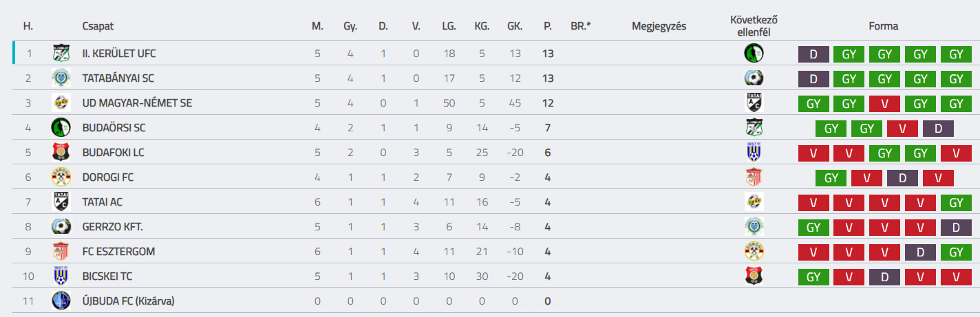Screen dimensions: 980x317
Task: Click next opponent logo in Tatai AC row
Action: tap(754, 201)
